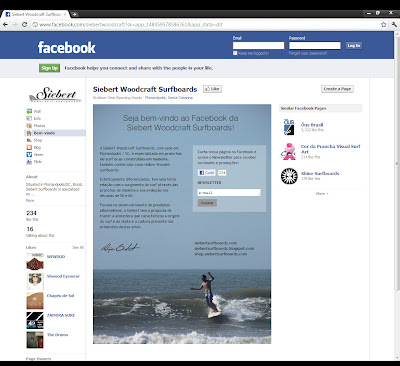The image size is (400, 366).
Task: Click the Log In button
Action: [x=354, y=46]
